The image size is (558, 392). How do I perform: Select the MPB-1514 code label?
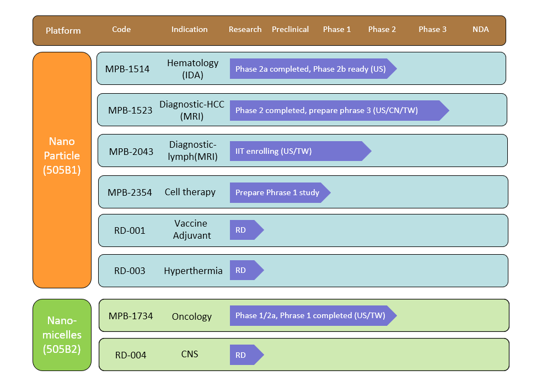pyautogui.click(x=127, y=69)
